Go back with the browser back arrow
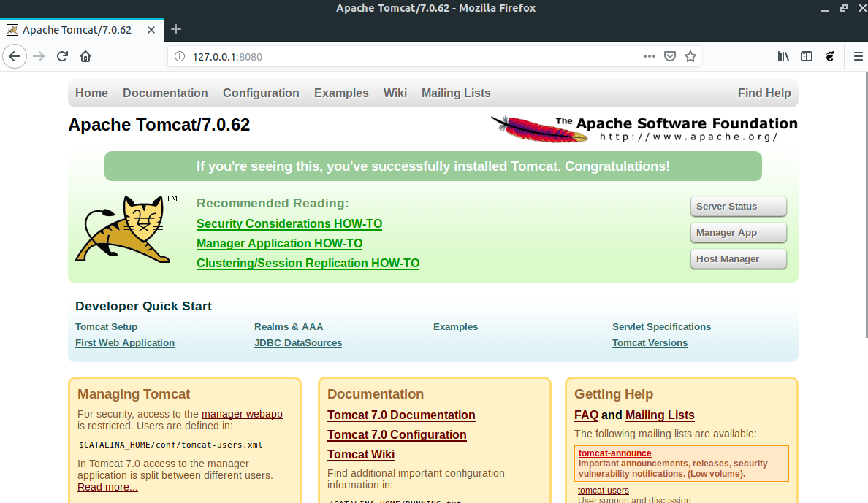This screenshot has width=868, height=503. tap(15, 56)
